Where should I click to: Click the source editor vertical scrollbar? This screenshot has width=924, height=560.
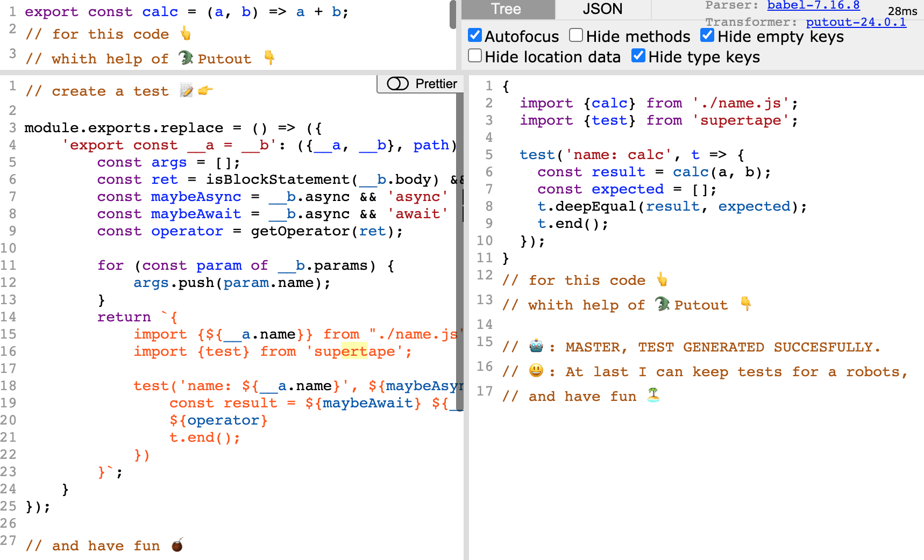tap(453, 15)
